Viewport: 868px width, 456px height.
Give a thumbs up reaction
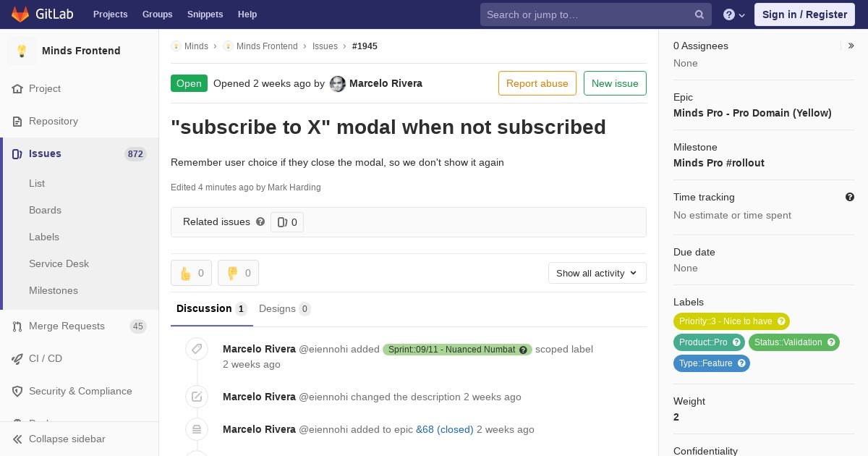click(191, 273)
